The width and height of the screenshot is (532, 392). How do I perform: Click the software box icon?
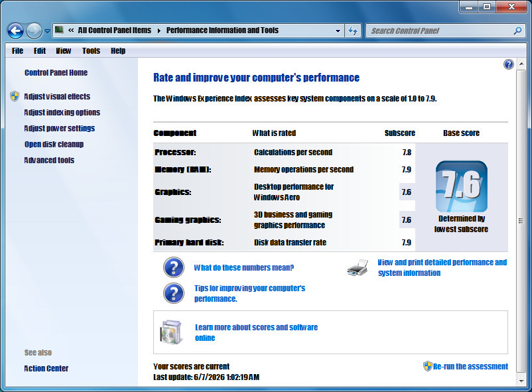pyautogui.click(x=170, y=332)
